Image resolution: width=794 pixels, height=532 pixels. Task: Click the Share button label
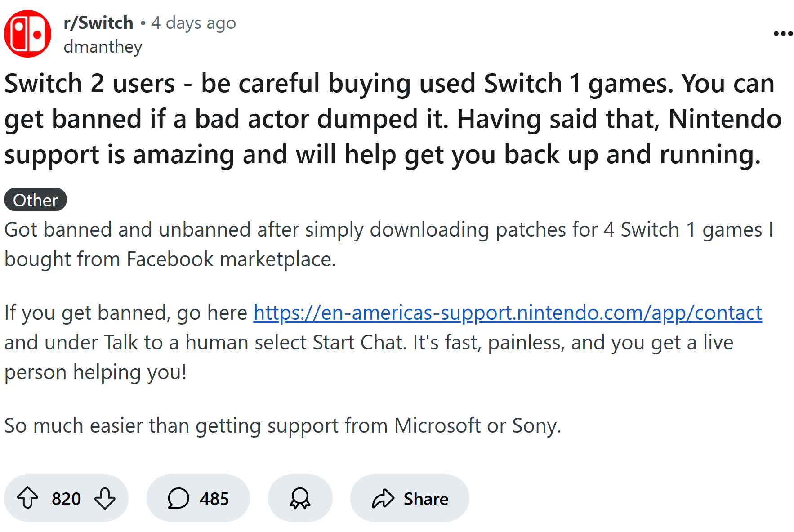click(x=426, y=499)
